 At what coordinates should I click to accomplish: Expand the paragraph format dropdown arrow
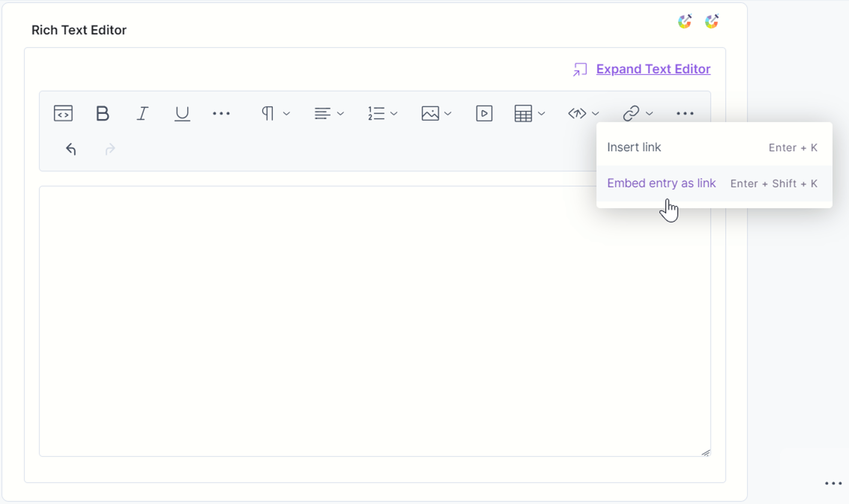pos(287,113)
